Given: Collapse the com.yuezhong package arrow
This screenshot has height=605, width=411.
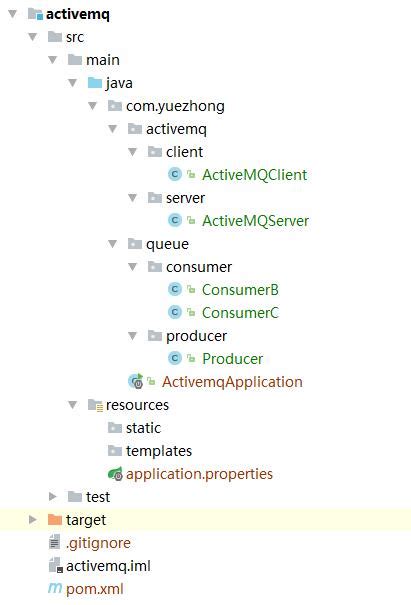Looking at the screenshot, I should click(x=93, y=106).
